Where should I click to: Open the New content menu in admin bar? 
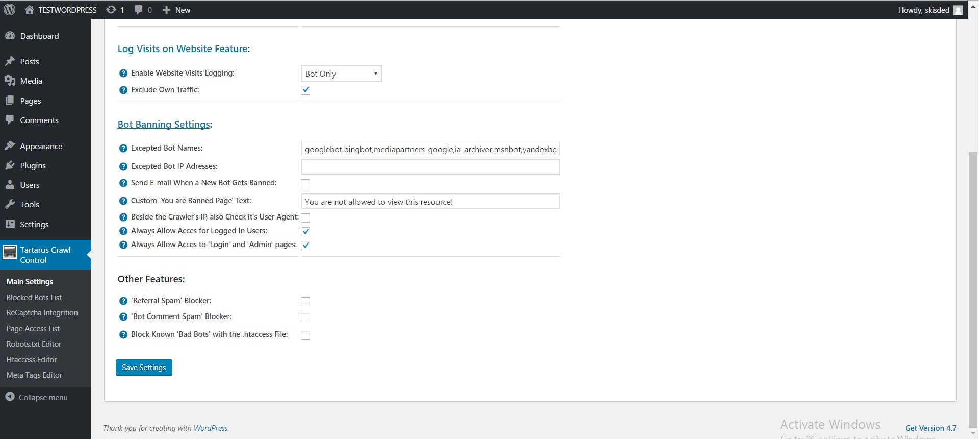[176, 10]
